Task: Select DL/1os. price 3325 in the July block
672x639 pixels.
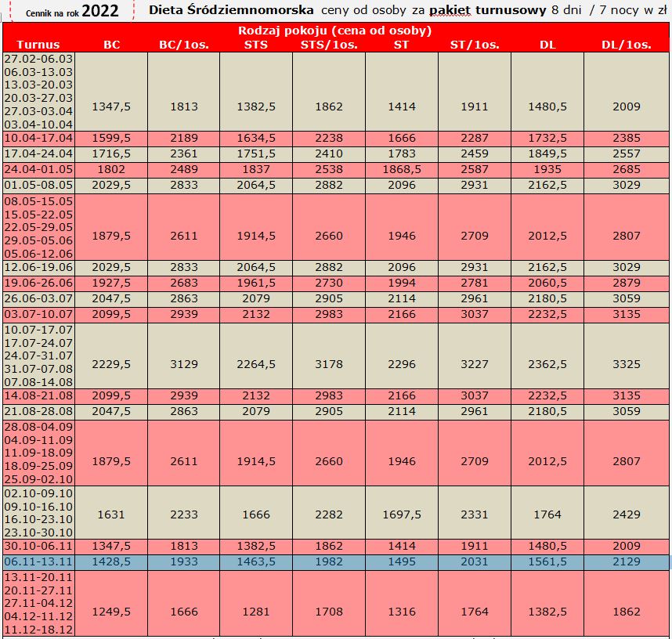Action: click(626, 364)
